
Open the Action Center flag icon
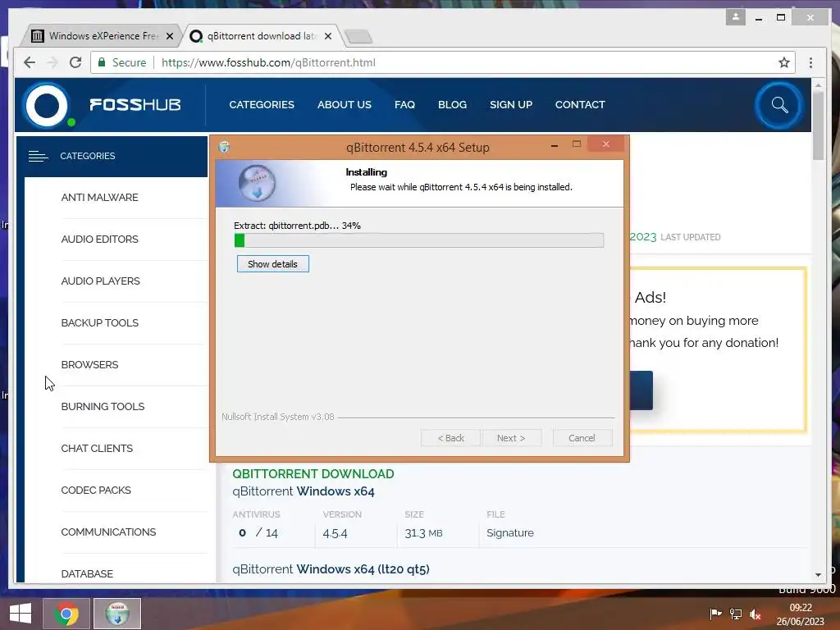click(x=715, y=614)
